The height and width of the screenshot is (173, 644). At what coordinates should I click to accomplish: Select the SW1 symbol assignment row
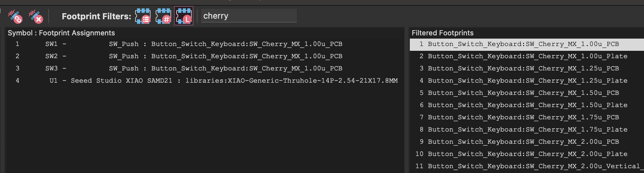pos(193,44)
